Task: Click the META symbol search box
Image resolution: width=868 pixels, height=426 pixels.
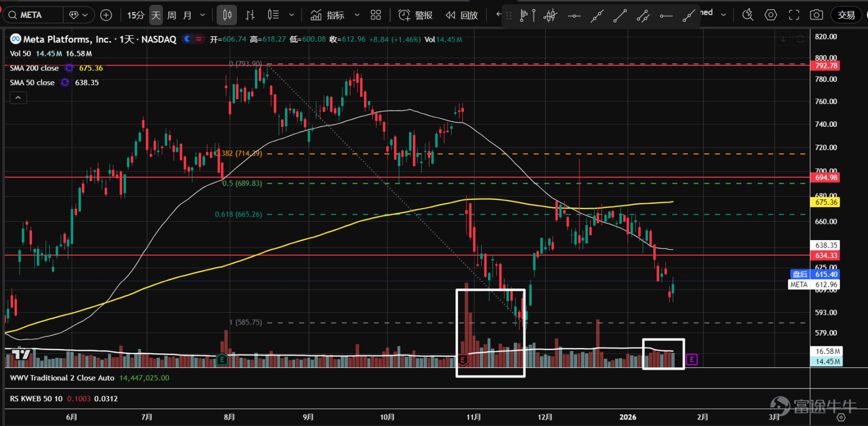Action: tap(34, 15)
